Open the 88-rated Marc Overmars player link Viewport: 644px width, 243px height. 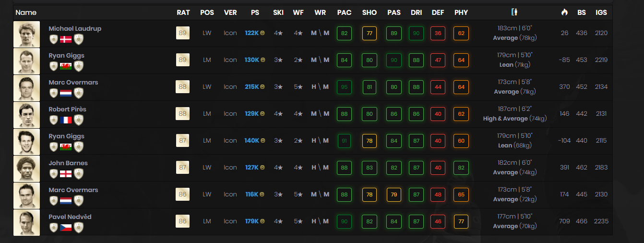[73, 82]
